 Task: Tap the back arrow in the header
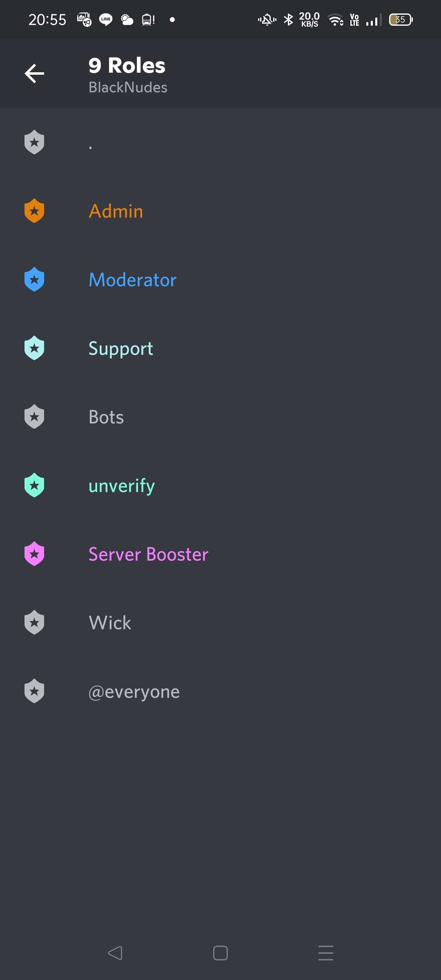[x=34, y=73]
